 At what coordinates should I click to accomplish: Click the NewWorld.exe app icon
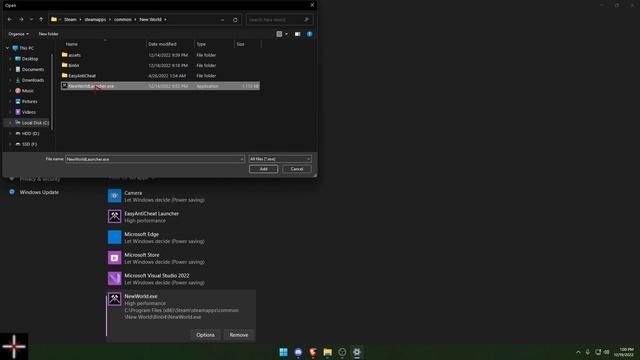(115, 299)
